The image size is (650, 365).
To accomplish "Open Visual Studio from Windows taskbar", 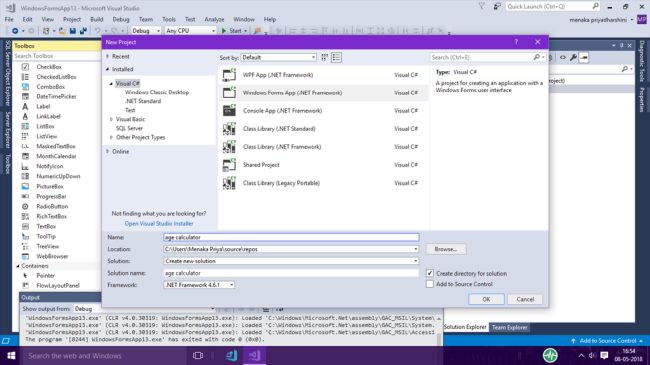I will tap(255, 355).
